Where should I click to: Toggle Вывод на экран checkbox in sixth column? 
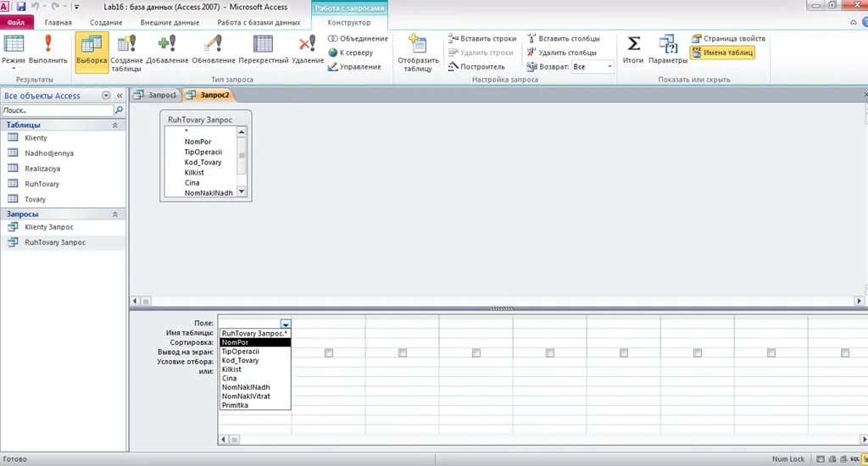click(624, 352)
